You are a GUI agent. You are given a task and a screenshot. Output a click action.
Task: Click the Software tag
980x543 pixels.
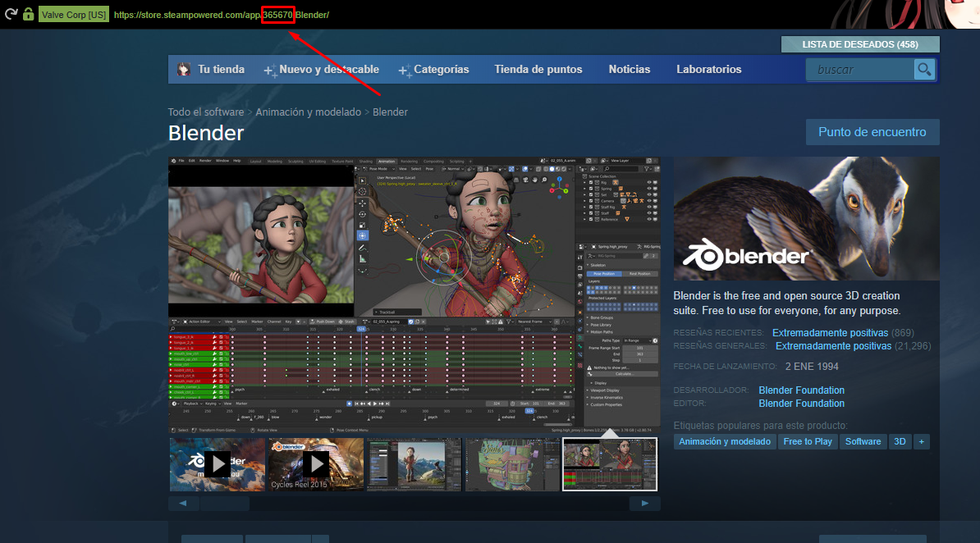click(863, 442)
